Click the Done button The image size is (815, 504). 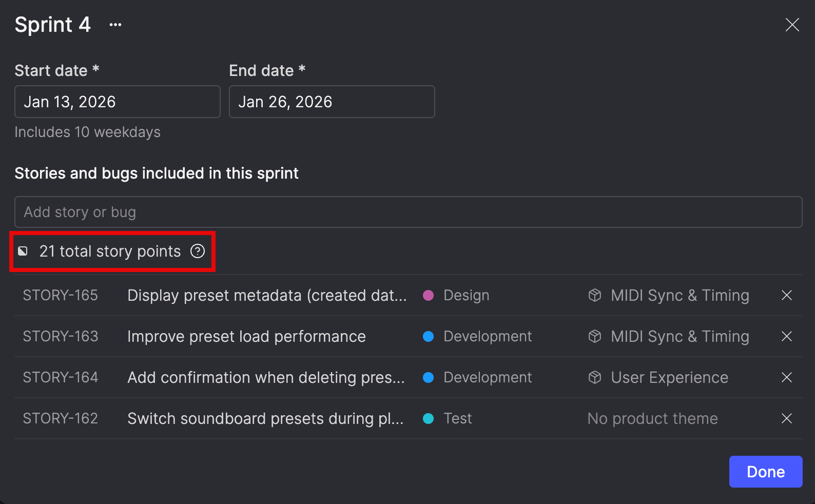[765, 472]
